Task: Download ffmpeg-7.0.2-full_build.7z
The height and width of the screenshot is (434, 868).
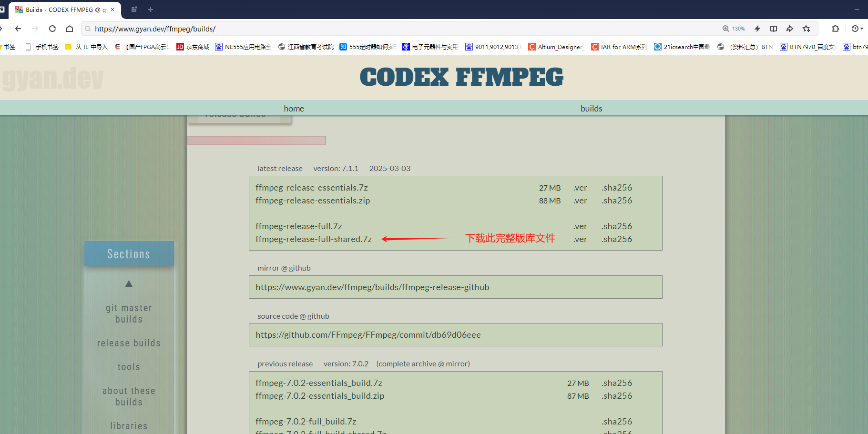Action: click(306, 422)
